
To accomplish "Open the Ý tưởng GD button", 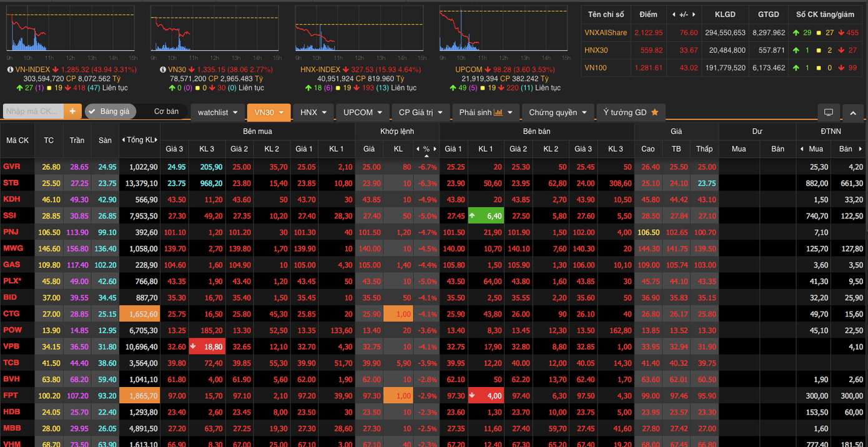I will pyautogui.click(x=631, y=112).
